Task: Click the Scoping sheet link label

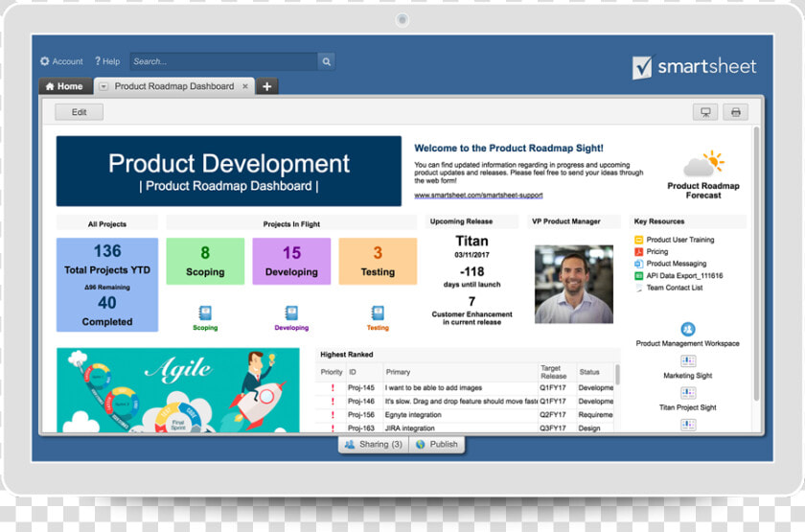Action: (205, 328)
